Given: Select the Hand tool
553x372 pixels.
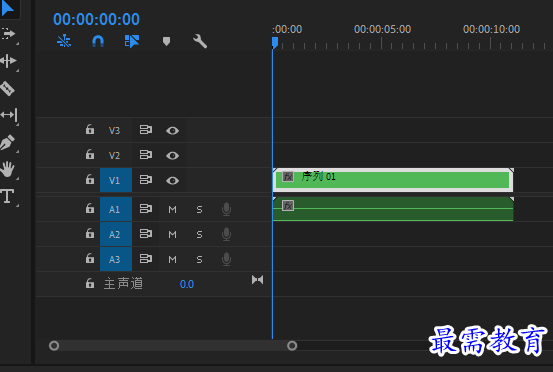Looking at the screenshot, I should tap(7, 169).
